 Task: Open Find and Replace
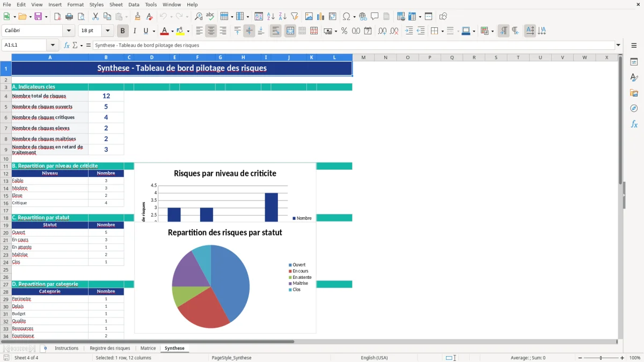tap(199, 17)
